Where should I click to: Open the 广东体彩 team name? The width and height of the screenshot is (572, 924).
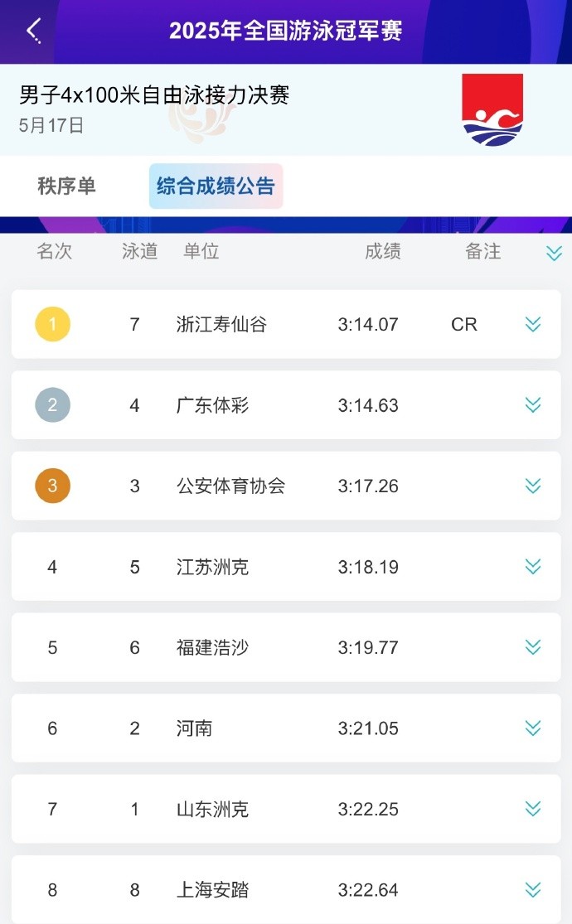click(x=212, y=405)
